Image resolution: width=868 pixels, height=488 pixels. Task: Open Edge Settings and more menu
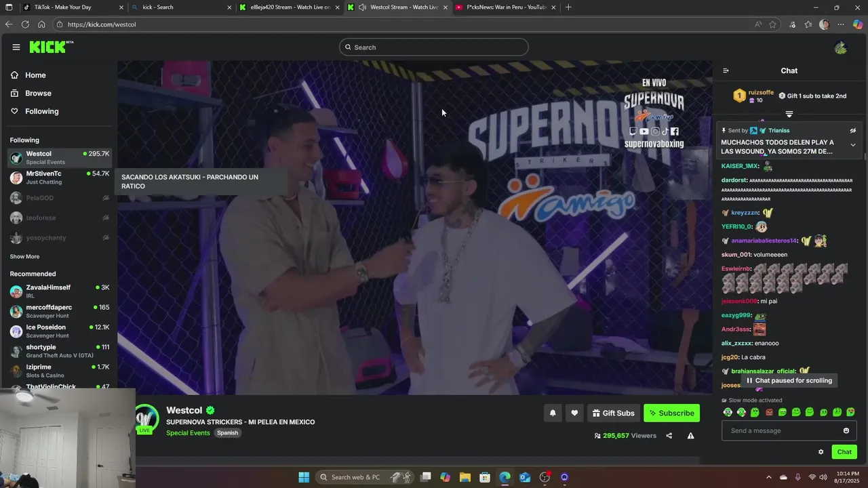pyautogui.click(x=841, y=24)
